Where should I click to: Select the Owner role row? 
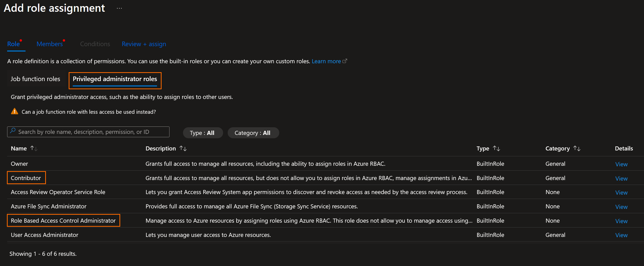coord(325,164)
